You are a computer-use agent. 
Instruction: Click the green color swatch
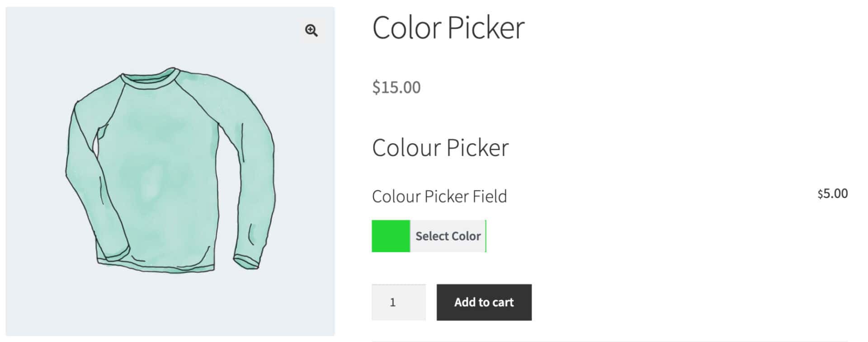click(x=390, y=236)
